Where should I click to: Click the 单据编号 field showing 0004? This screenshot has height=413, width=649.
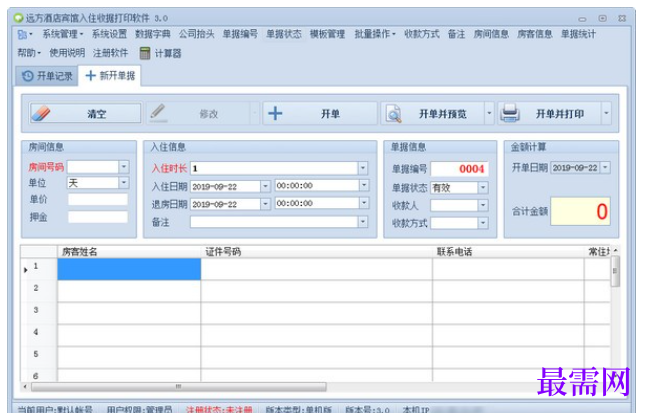click(x=459, y=169)
